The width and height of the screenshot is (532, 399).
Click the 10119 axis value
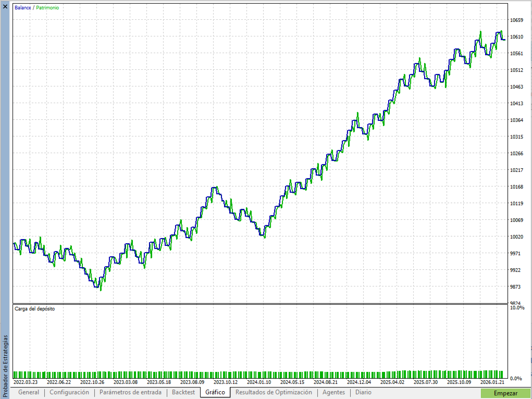[x=516, y=203]
